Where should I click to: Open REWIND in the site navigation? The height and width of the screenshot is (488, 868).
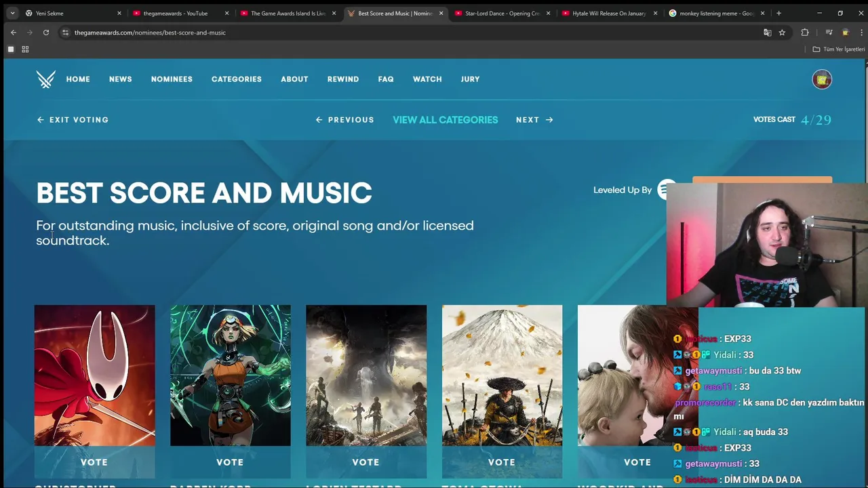coord(343,79)
